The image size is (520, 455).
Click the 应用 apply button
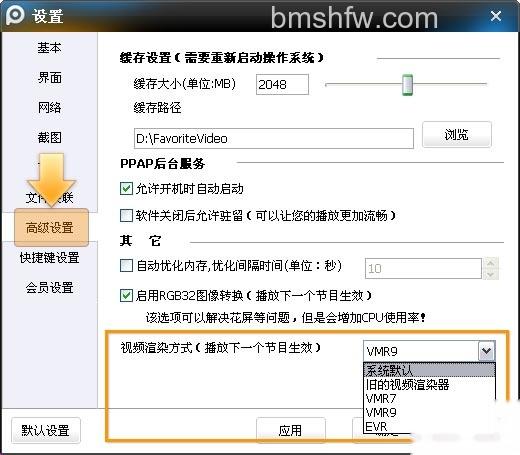pyautogui.click(x=291, y=430)
